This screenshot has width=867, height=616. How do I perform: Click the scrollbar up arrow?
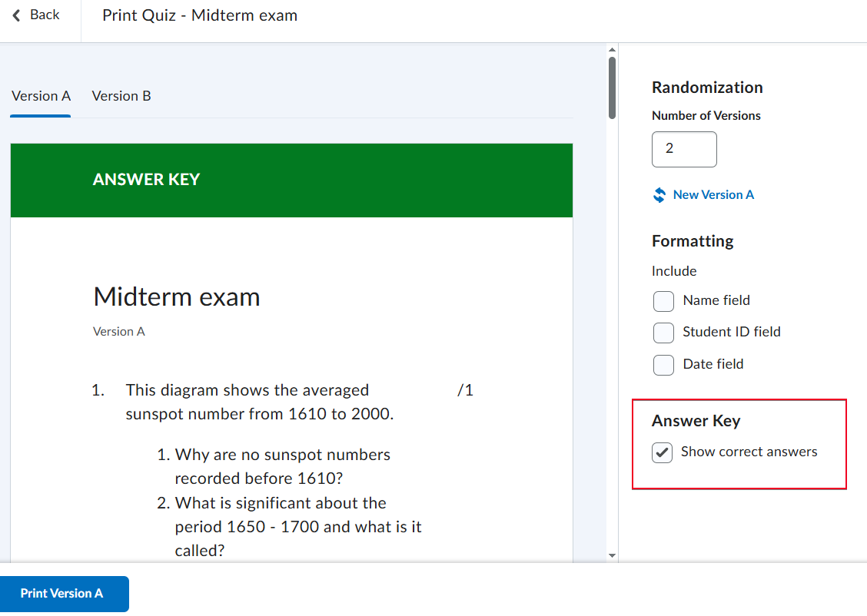pyautogui.click(x=612, y=51)
